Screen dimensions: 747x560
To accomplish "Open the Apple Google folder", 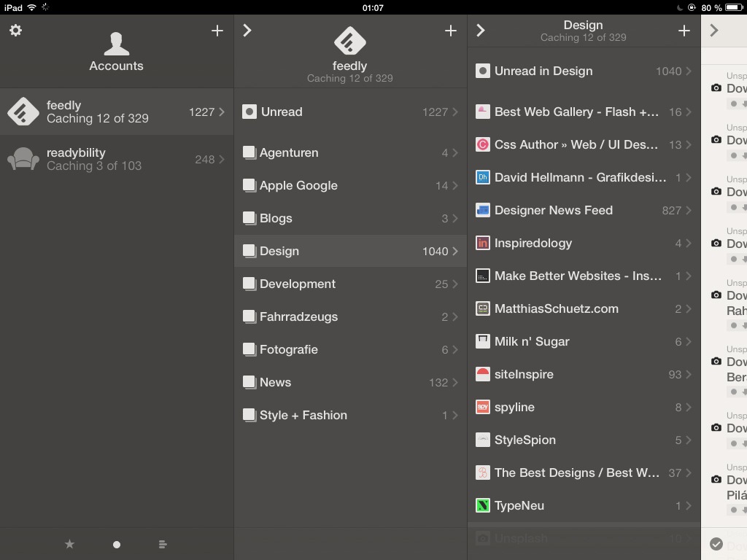I will 350,185.
